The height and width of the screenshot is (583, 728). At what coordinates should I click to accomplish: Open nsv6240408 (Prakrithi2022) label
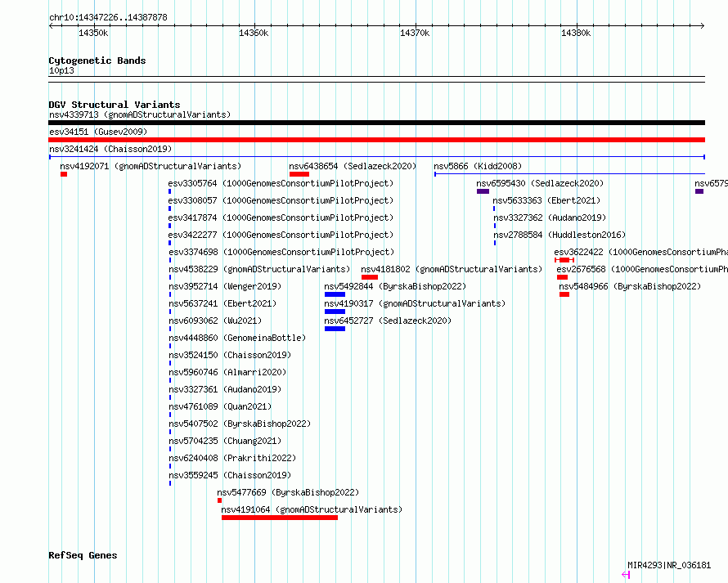pyautogui.click(x=232, y=458)
